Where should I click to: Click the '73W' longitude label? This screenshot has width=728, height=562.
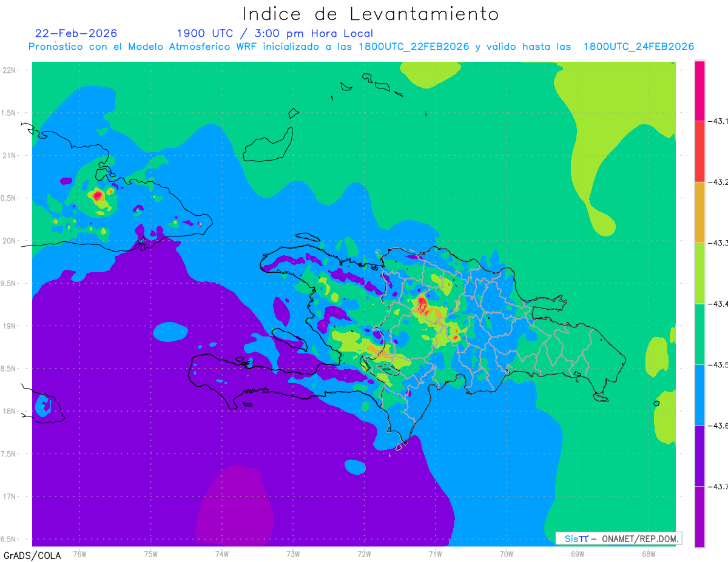(293, 554)
